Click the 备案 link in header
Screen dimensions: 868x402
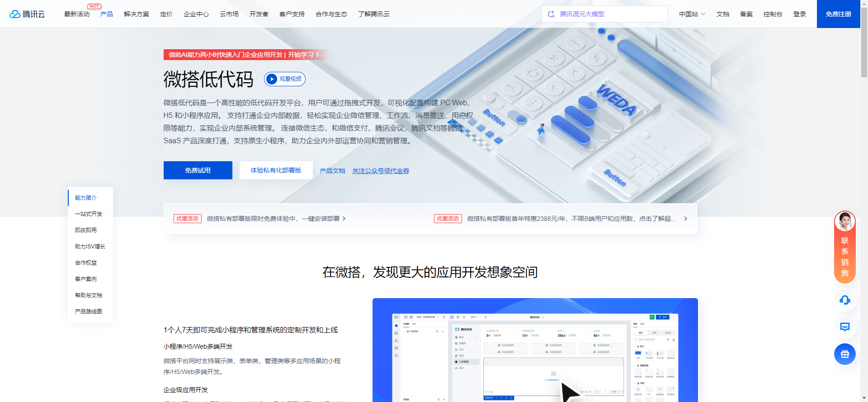tap(746, 14)
